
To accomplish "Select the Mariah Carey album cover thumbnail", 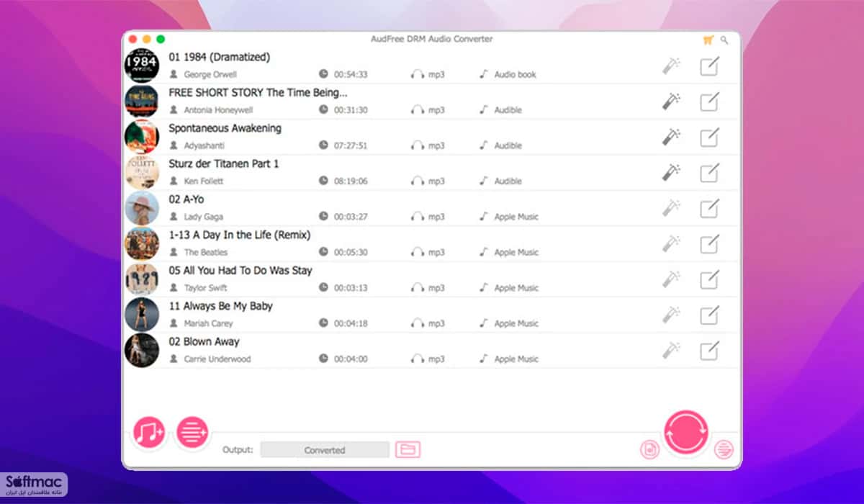I will 142,315.
